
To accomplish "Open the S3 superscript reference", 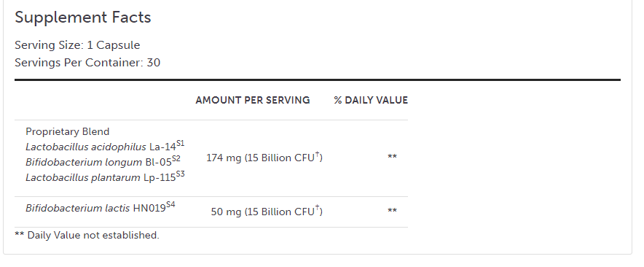I will click(180, 174).
